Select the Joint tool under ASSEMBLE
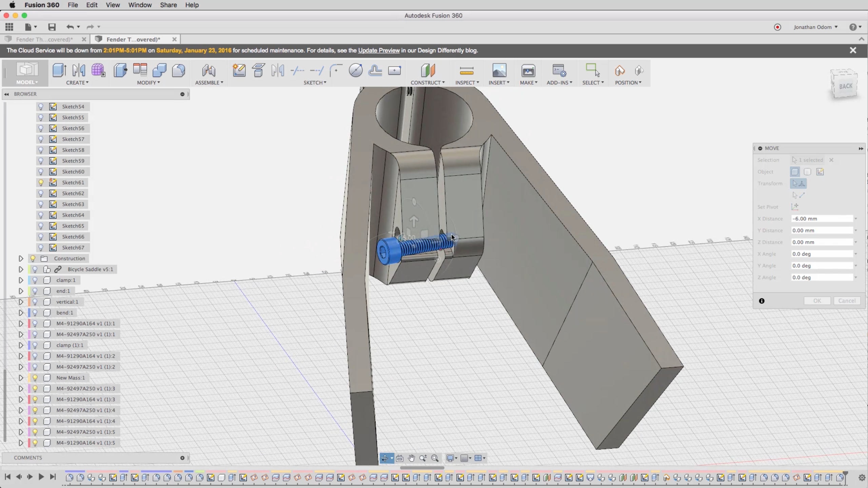Image resolution: width=868 pixels, height=488 pixels. (209, 70)
